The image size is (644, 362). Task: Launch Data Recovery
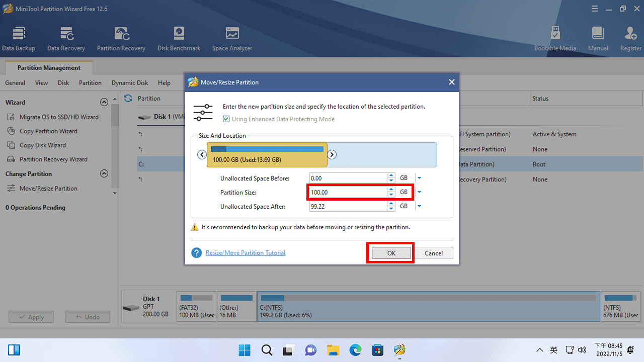[x=66, y=38]
